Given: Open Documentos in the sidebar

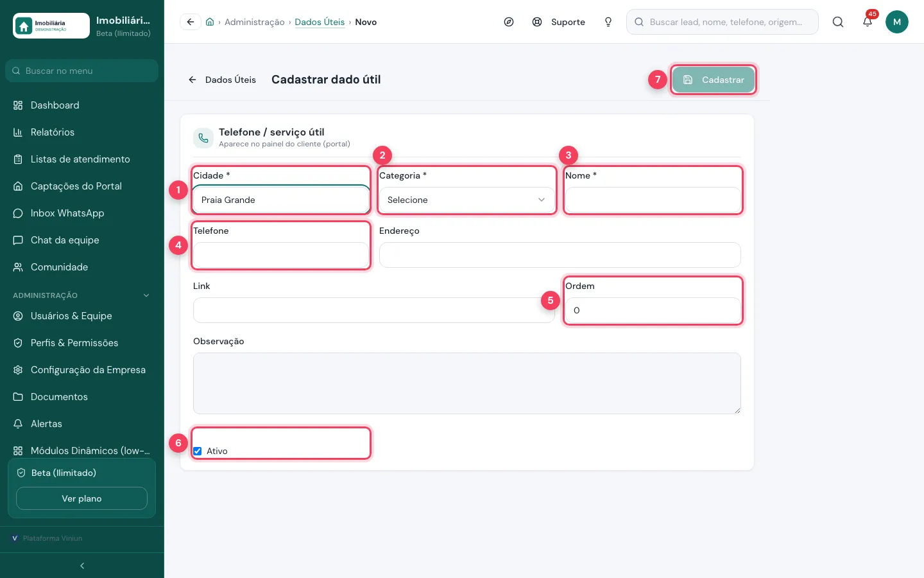Looking at the screenshot, I should [x=82, y=397].
